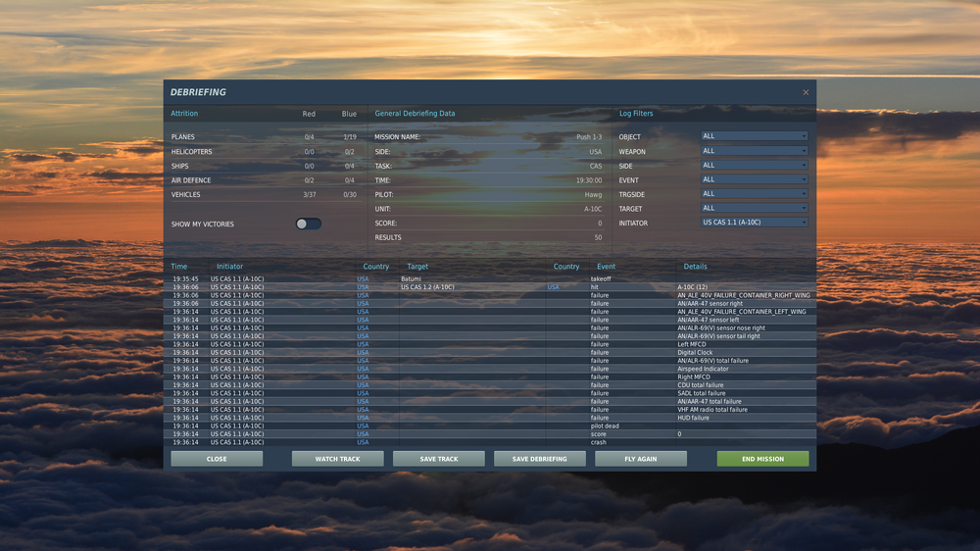Select the AN/ALR-69(V) sensor nose right row
Viewport: 980px width, 551px height.
tap(491, 327)
